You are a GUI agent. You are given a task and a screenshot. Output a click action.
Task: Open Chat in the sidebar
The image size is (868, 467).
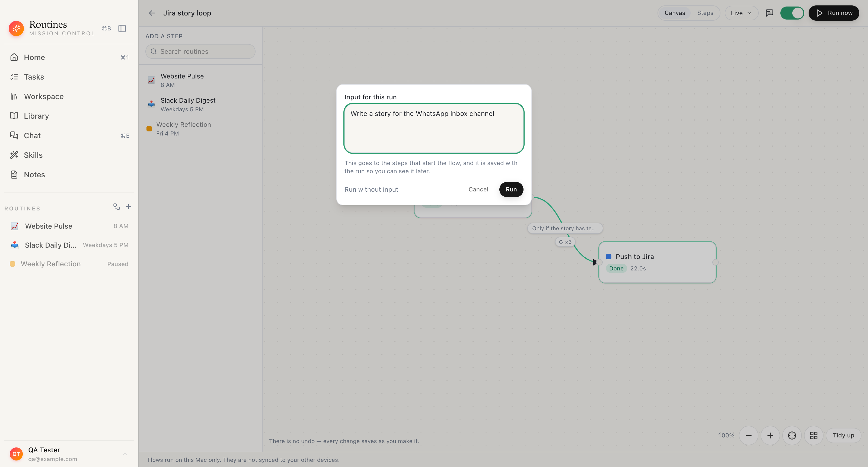click(x=69, y=135)
